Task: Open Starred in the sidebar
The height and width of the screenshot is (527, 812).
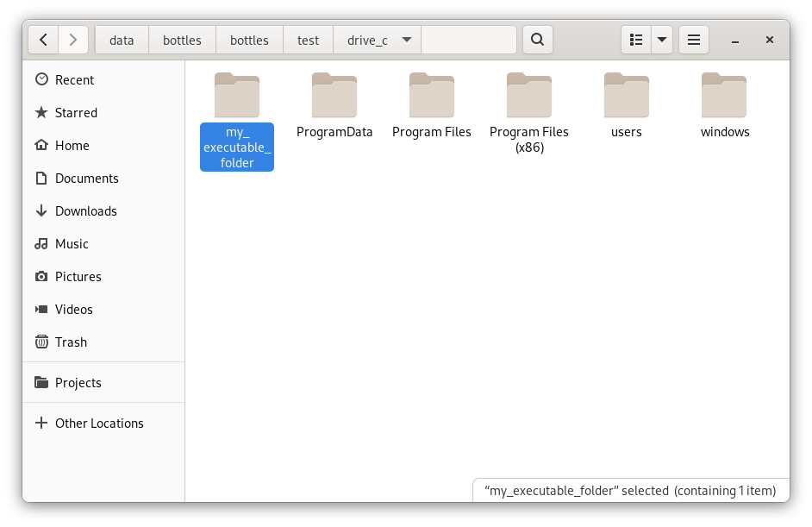Action: point(103,112)
